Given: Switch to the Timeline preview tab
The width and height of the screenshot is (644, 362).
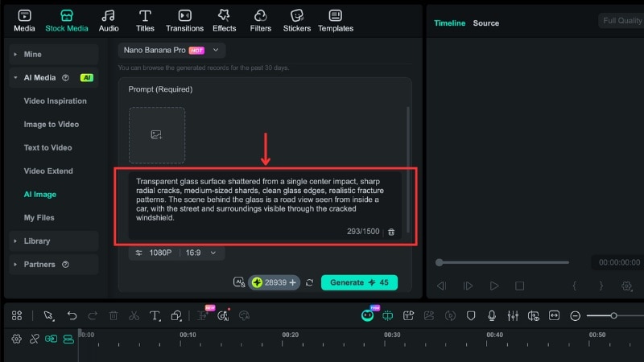Looking at the screenshot, I should tap(450, 23).
